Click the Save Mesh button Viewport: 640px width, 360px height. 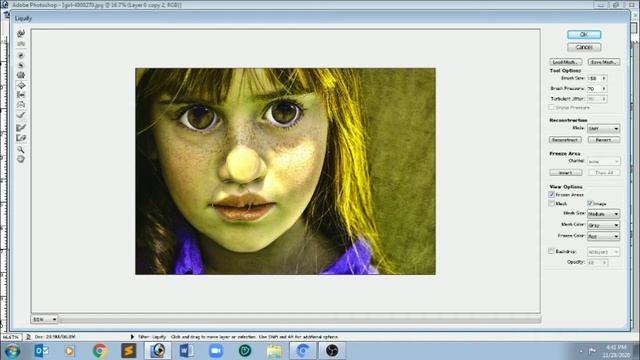coord(604,62)
